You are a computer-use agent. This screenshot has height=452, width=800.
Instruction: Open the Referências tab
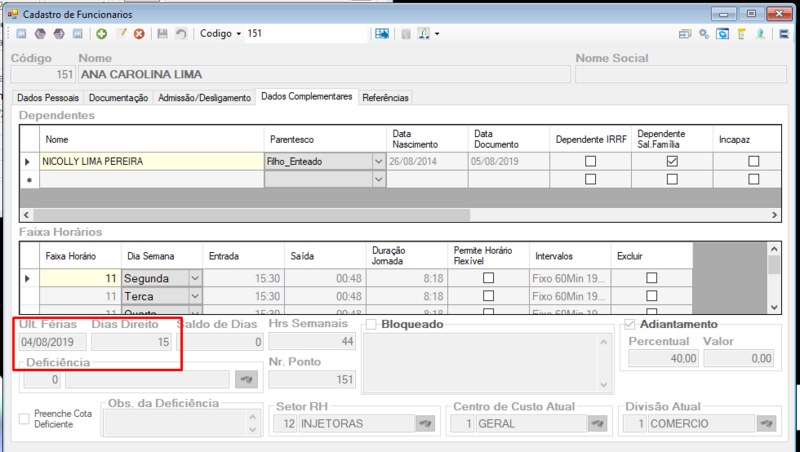(386, 97)
